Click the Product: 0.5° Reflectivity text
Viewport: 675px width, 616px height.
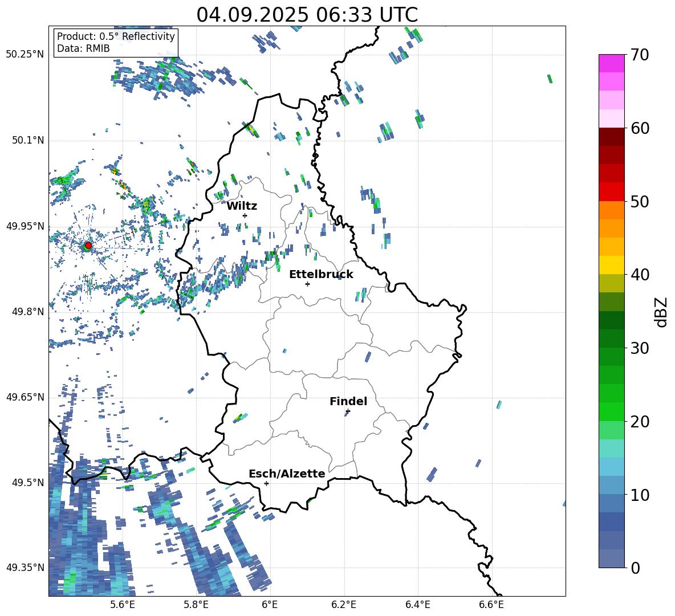click(x=116, y=36)
